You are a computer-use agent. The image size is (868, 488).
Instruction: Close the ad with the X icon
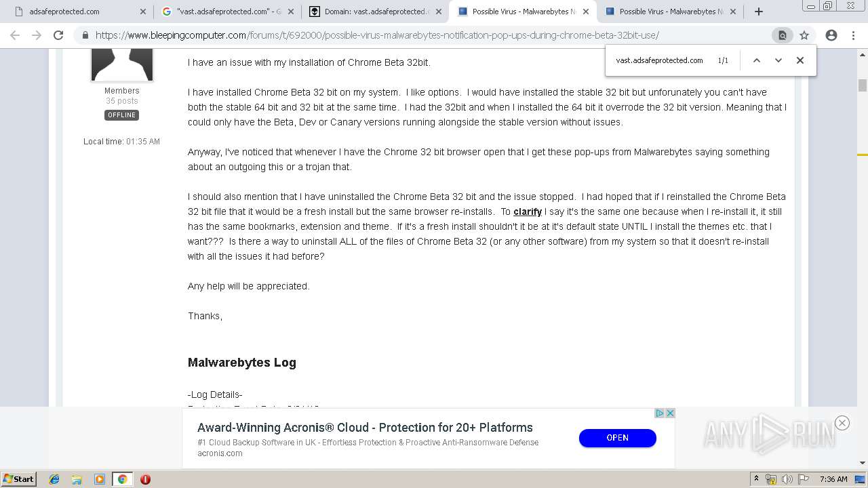coord(670,413)
